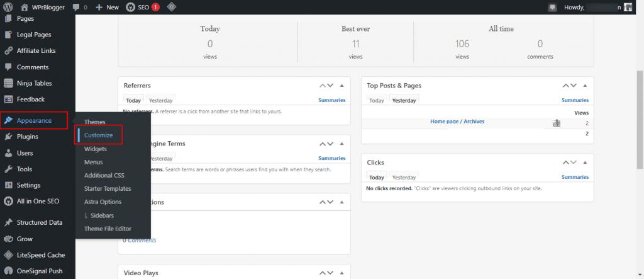The image size is (644, 279).
Task: Click the bar chart icon beside Home page row
Action: [x=556, y=123]
